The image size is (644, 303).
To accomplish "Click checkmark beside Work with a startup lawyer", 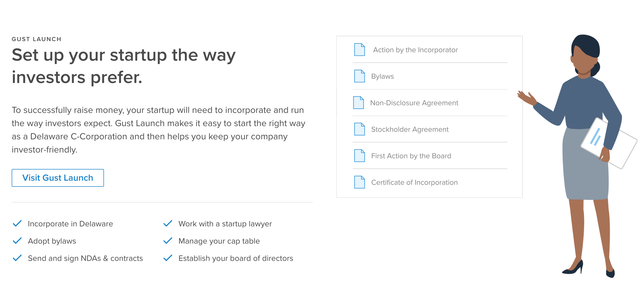I will [x=168, y=223].
